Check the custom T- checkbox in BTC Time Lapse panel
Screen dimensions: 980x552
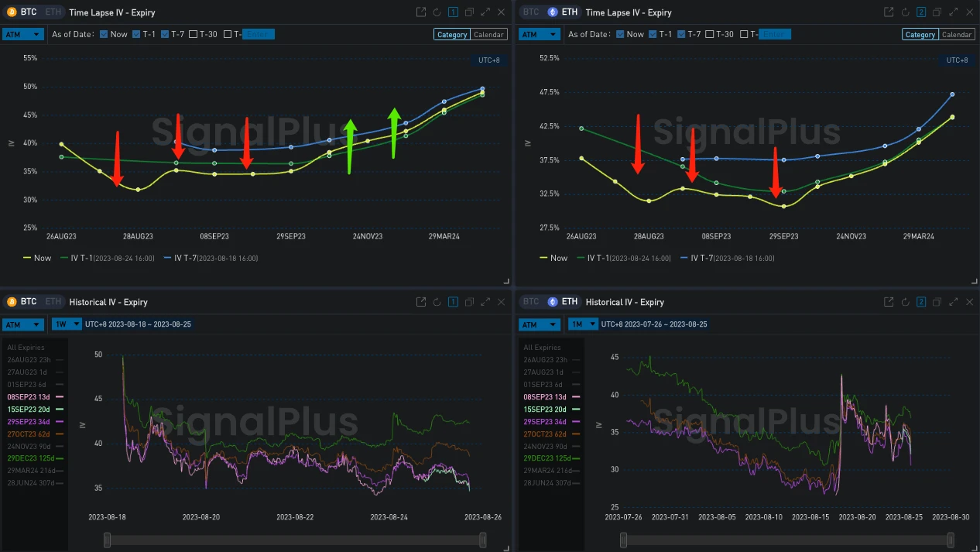[228, 34]
